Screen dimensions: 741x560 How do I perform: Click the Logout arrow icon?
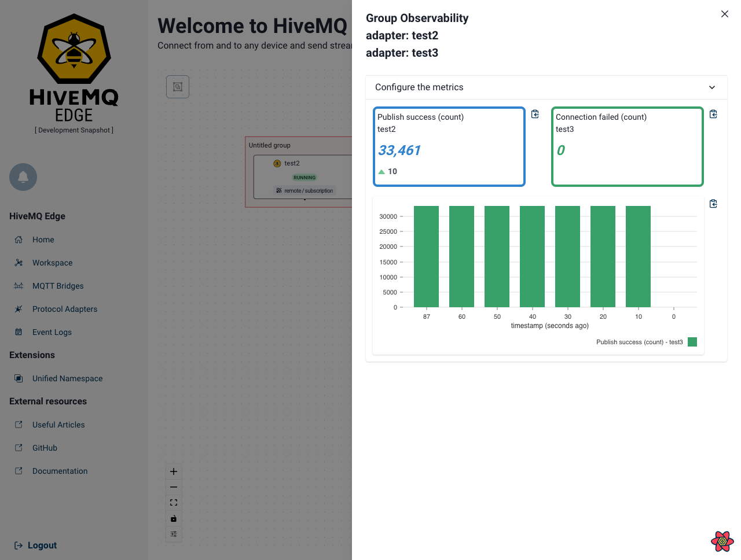[x=19, y=545]
